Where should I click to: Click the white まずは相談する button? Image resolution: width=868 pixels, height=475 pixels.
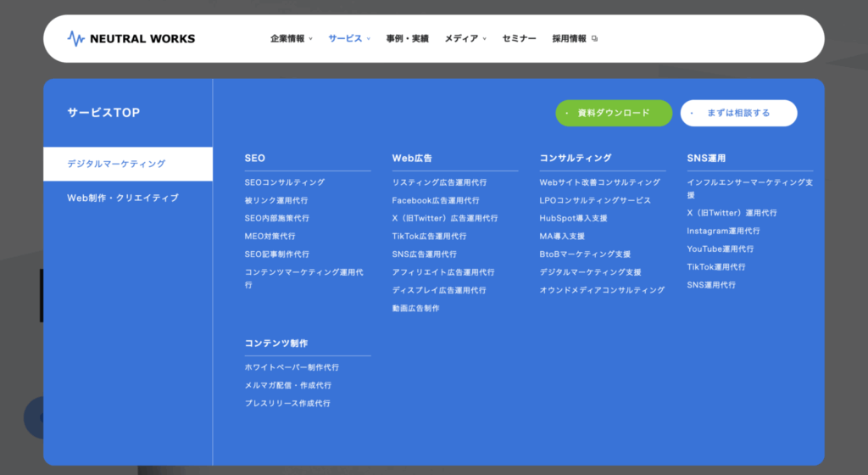[x=738, y=113]
